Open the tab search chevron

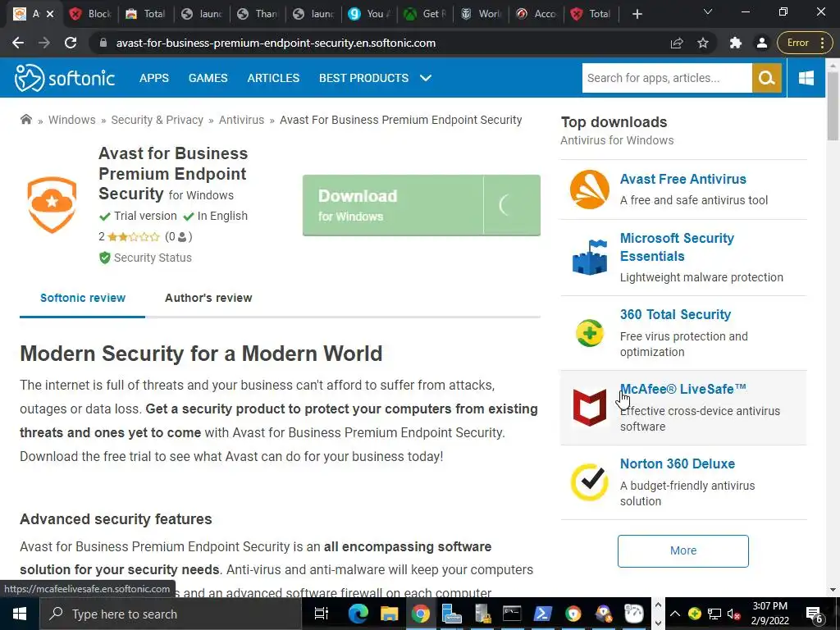[x=708, y=11]
